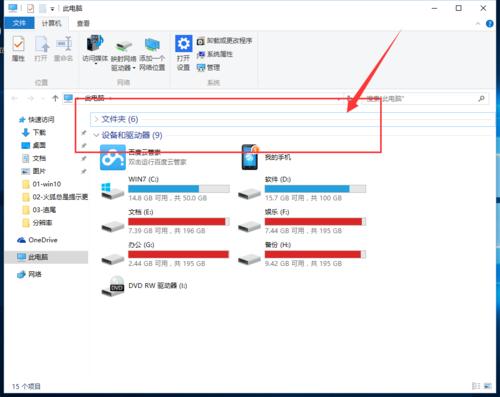Select the 百度云管家 item

click(x=143, y=157)
